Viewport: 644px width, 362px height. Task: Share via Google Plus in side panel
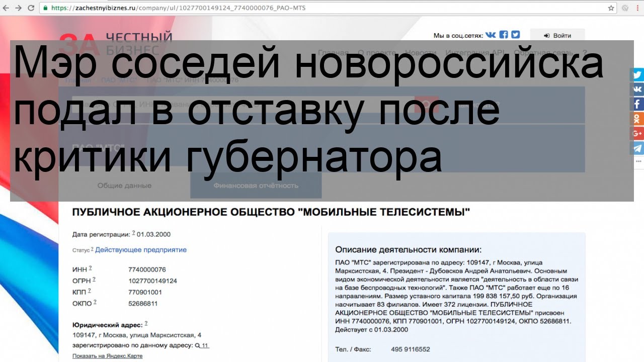(x=637, y=133)
